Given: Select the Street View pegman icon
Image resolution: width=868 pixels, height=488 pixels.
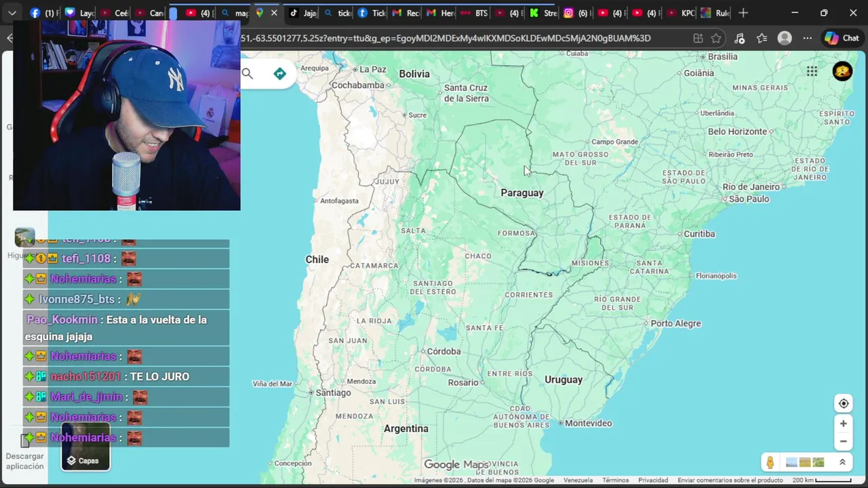Looking at the screenshot, I should pos(770,462).
